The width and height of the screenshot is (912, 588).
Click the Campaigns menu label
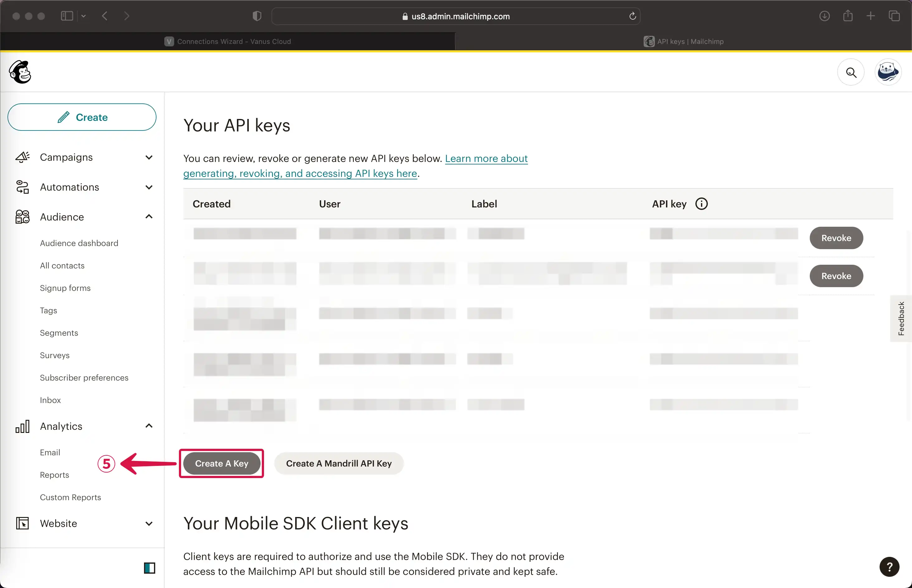point(66,157)
